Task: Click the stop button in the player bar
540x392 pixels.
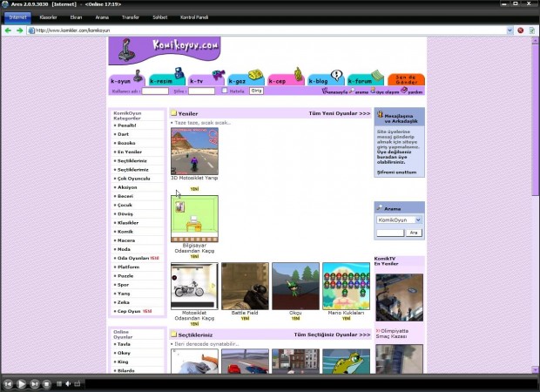Action: (x=46, y=384)
